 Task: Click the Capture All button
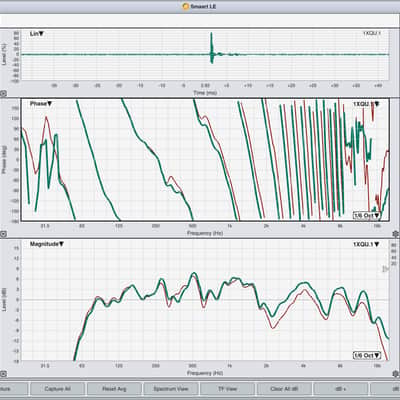pyautogui.click(x=57, y=389)
